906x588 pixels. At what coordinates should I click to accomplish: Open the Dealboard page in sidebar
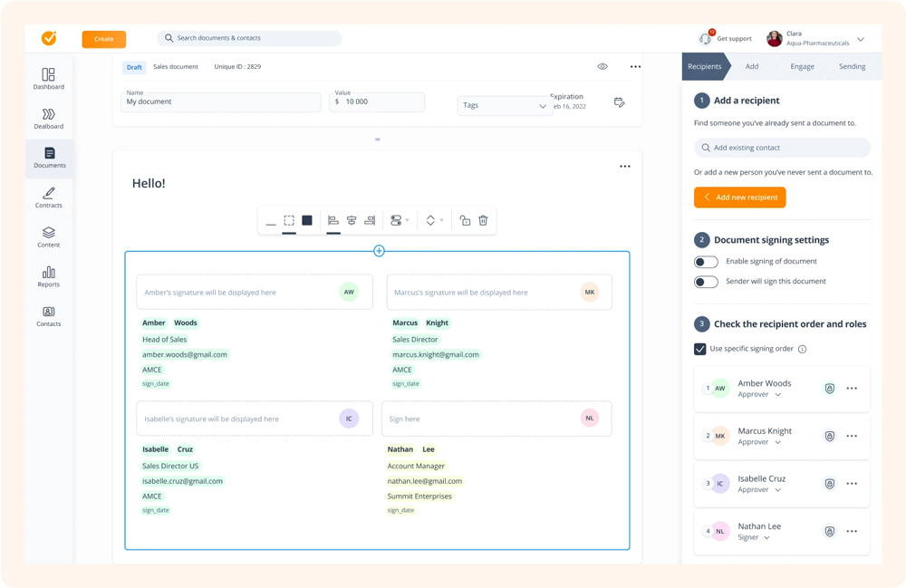[49, 119]
